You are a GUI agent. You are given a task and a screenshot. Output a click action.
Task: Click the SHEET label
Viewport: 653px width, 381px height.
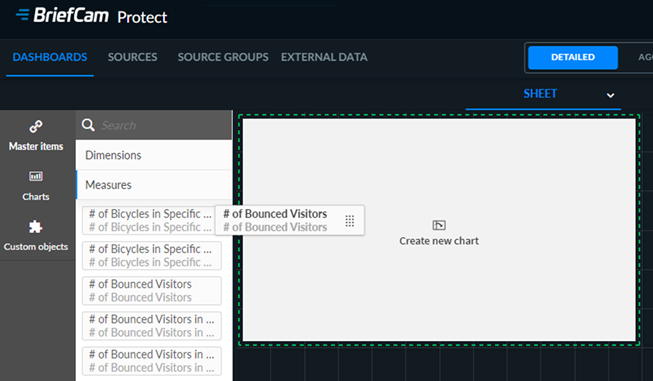[540, 94]
